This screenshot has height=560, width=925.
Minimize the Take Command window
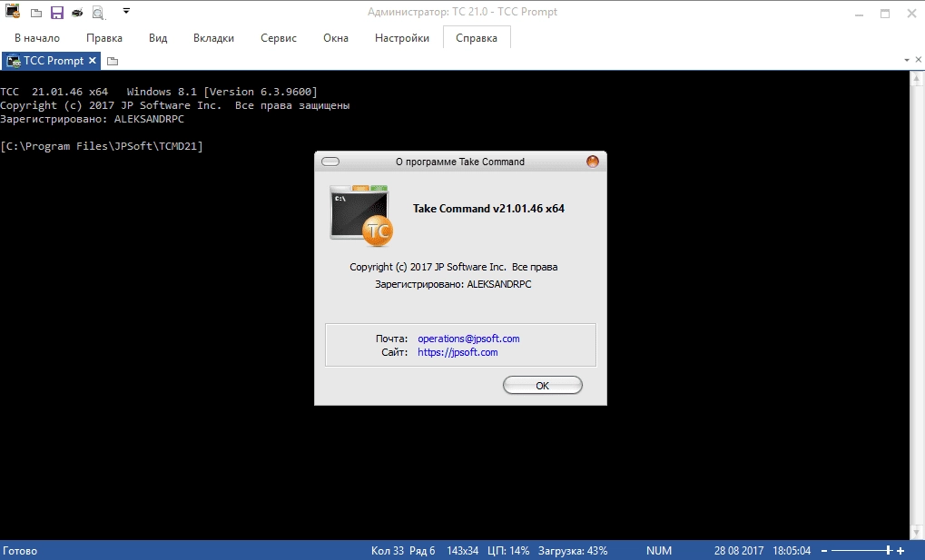[x=859, y=15]
